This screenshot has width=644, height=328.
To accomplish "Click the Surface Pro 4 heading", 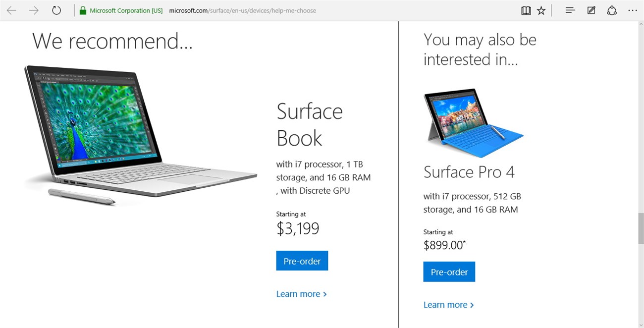I will click(x=469, y=172).
